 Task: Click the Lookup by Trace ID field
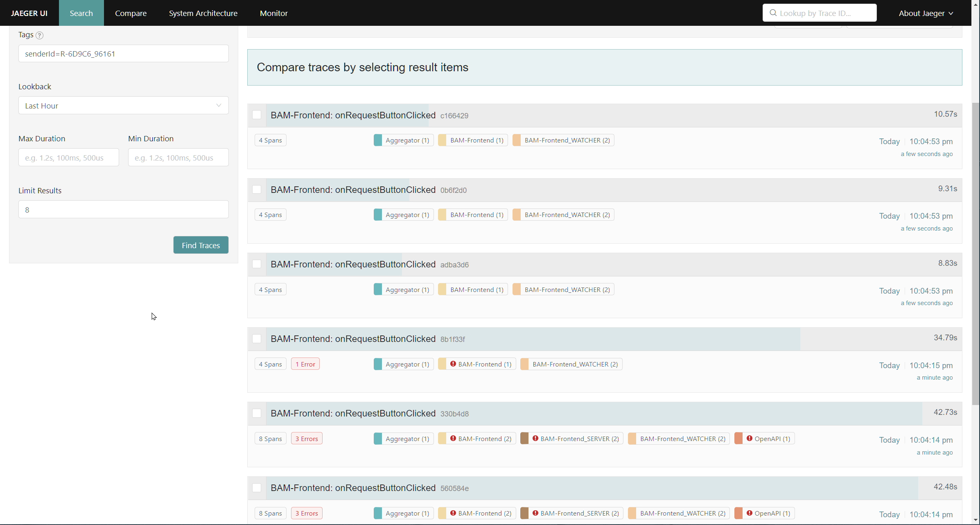click(819, 13)
